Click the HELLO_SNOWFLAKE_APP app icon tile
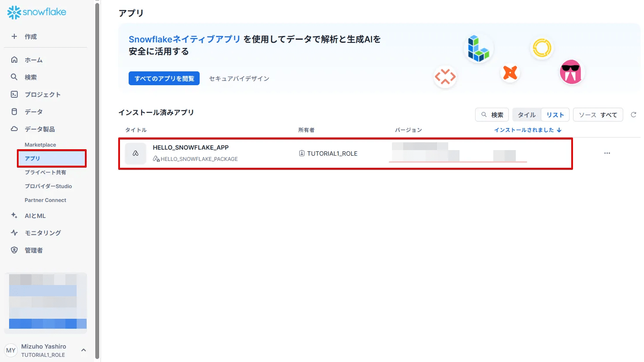 (136, 153)
